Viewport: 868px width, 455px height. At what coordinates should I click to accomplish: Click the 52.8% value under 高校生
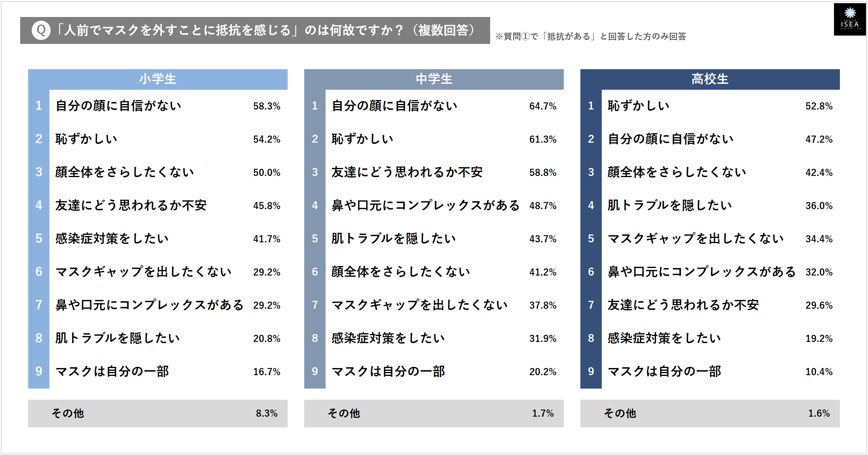pos(819,106)
